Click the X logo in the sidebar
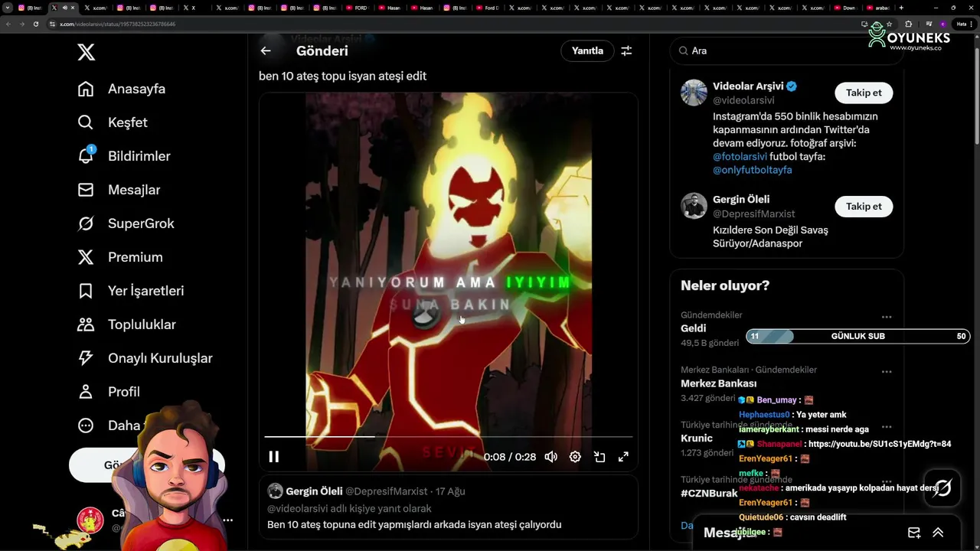 click(x=86, y=52)
